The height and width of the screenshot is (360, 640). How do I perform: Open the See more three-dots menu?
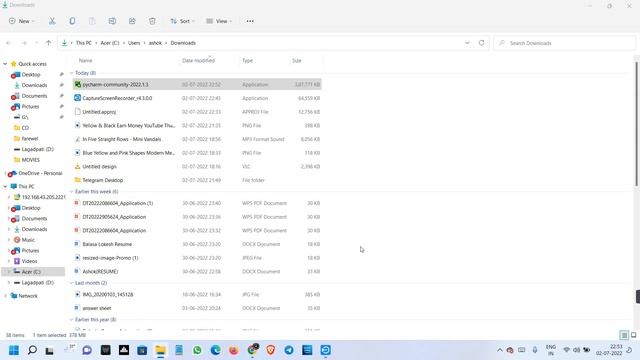[250, 21]
